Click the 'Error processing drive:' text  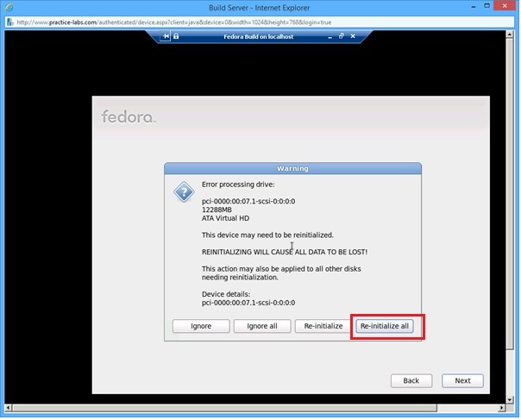click(x=238, y=185)
